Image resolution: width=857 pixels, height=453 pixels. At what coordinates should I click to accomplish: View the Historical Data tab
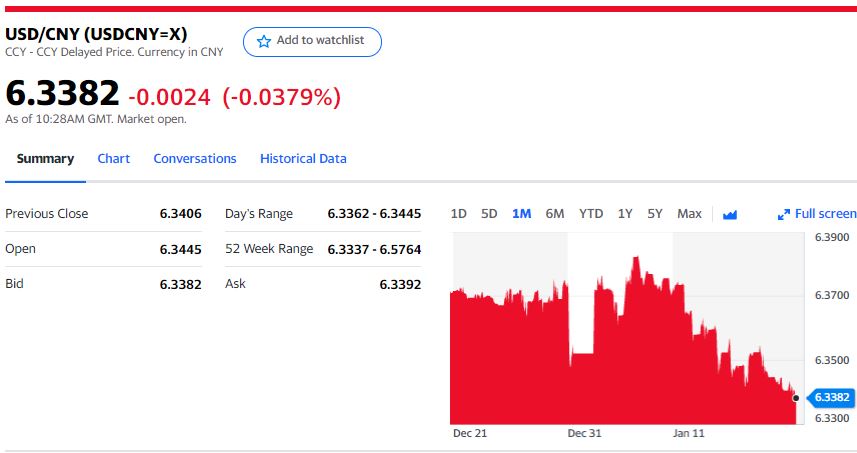click(303, 158)
